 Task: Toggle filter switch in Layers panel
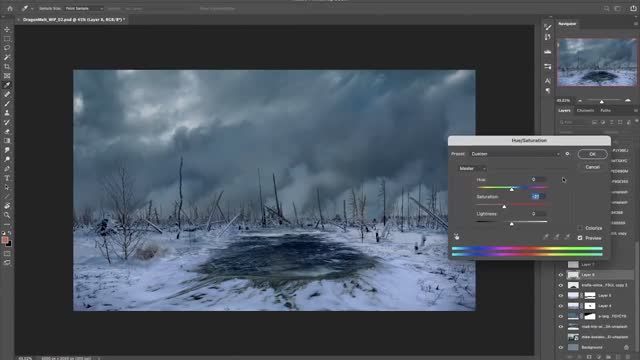point(636,121)
